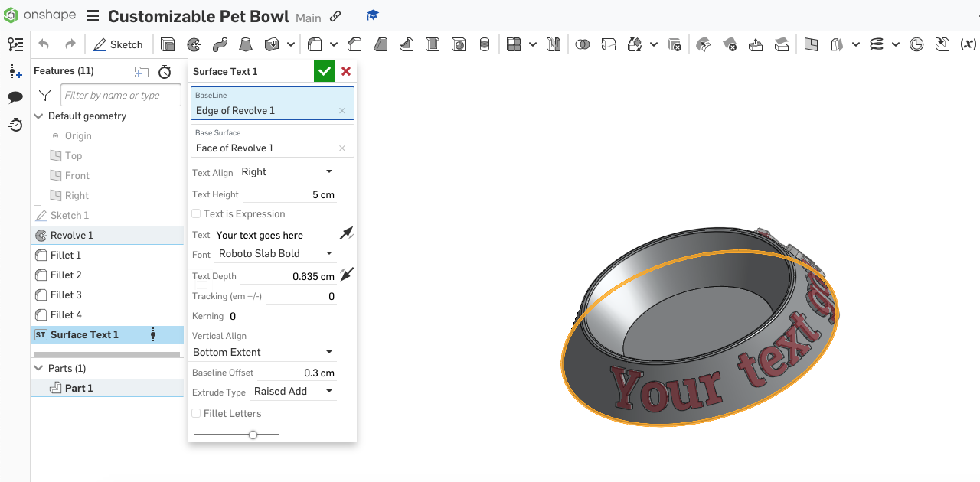Click the rollback timer icon in Features
Viewport: 980px width, 482px height.
coord(165,72)
